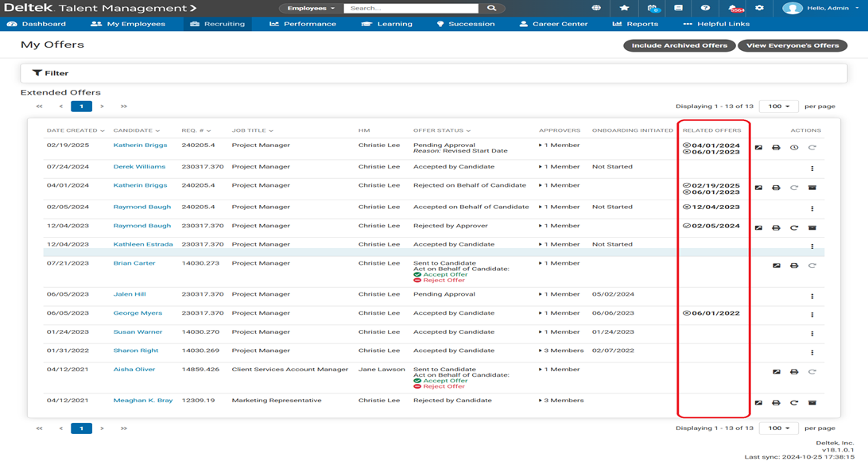
Task: Sort by the Date Created column header
Action: point(75,130)
